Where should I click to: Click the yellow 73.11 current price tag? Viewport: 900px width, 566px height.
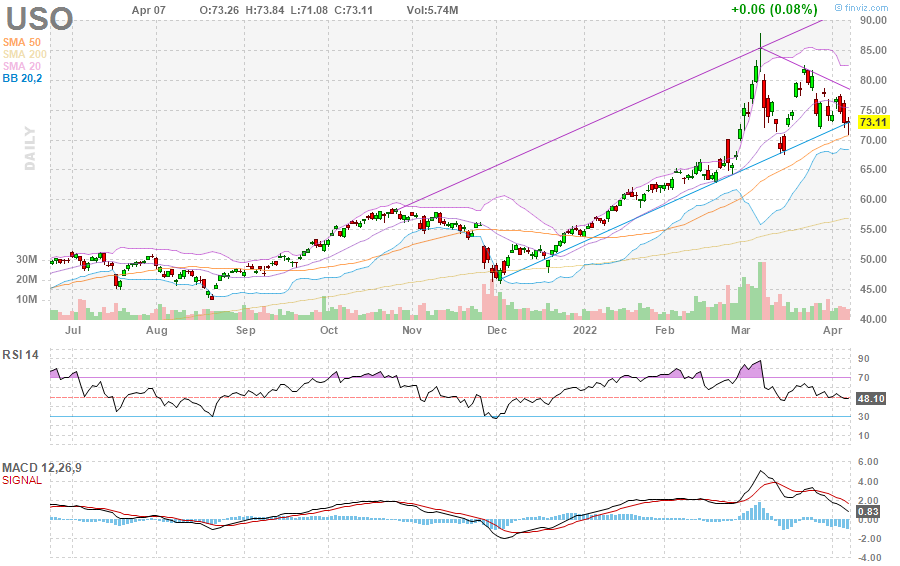click(x=873, y=122)
